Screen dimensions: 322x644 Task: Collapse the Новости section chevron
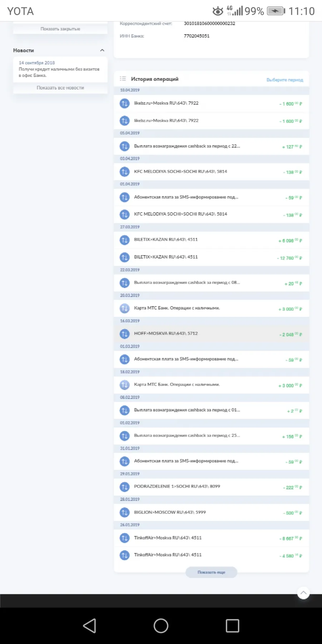102,50
